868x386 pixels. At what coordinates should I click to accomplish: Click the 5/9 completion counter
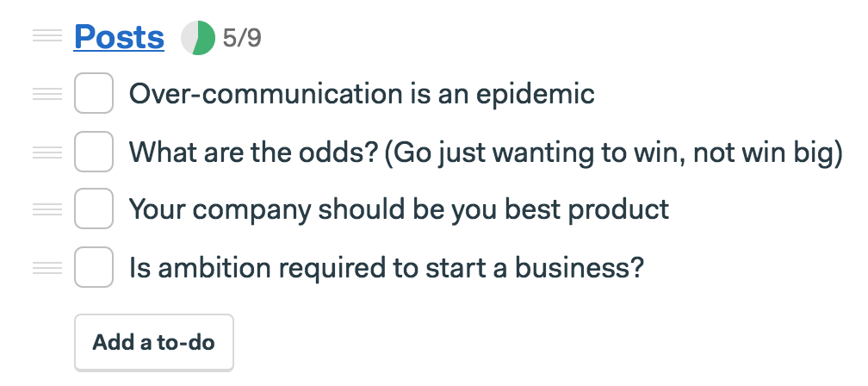tap(242, 38)
